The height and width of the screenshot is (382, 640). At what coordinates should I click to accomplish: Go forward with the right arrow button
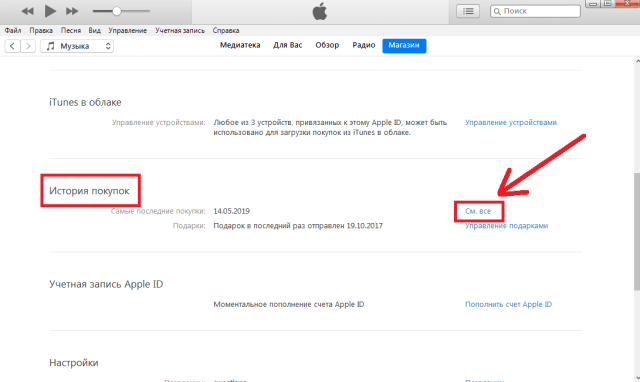pos(28,46)
